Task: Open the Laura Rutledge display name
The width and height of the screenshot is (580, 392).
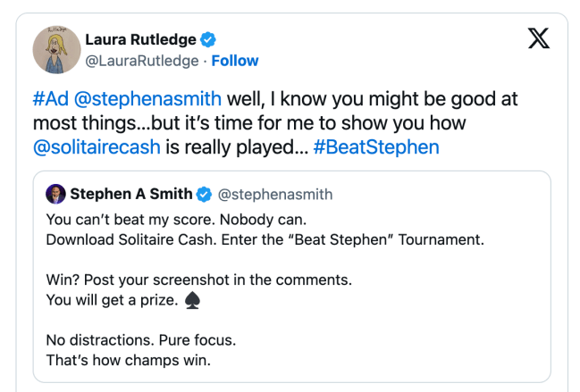Action: click(142, 40)
